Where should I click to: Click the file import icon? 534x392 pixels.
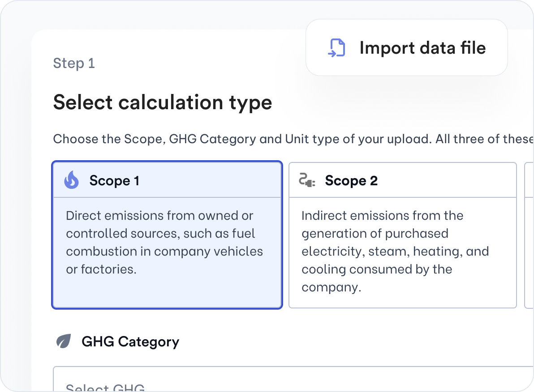pyautogui.click(x=336, y=47)
